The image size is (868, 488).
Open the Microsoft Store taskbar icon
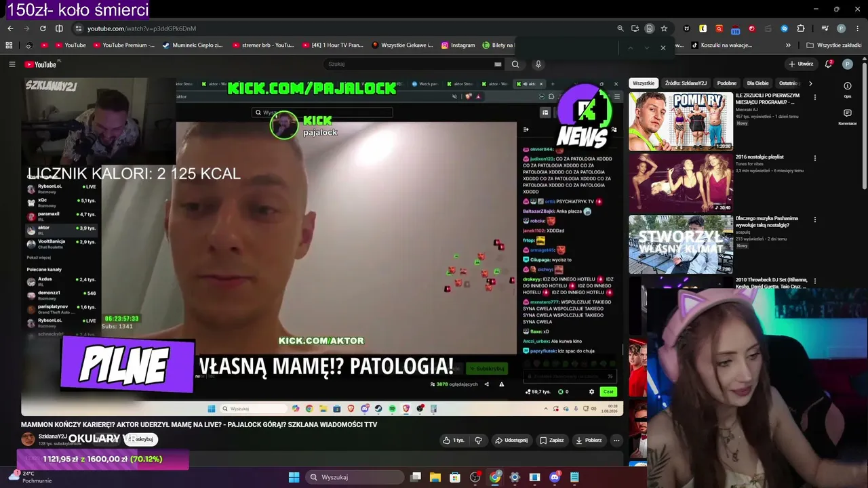[455, 477]
